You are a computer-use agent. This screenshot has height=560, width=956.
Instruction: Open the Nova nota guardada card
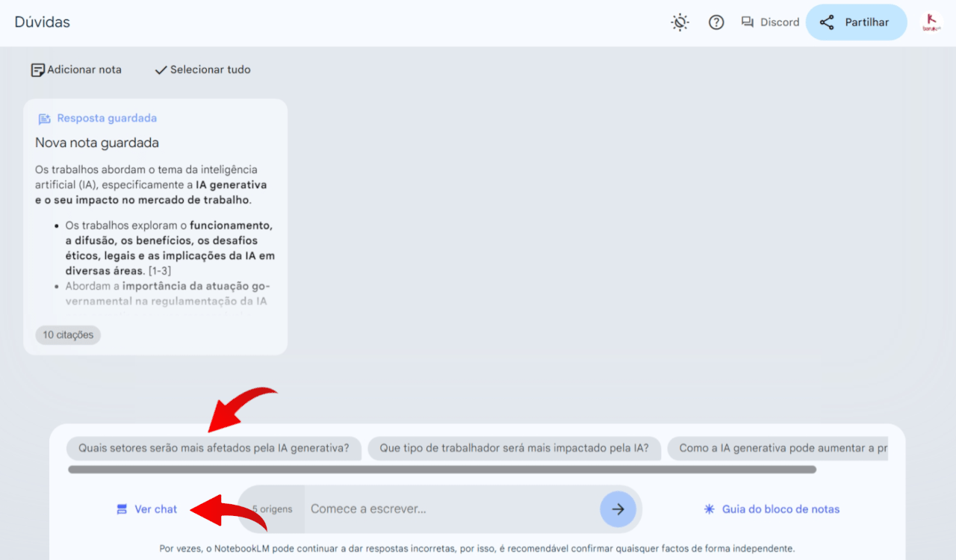coord(155,227)
